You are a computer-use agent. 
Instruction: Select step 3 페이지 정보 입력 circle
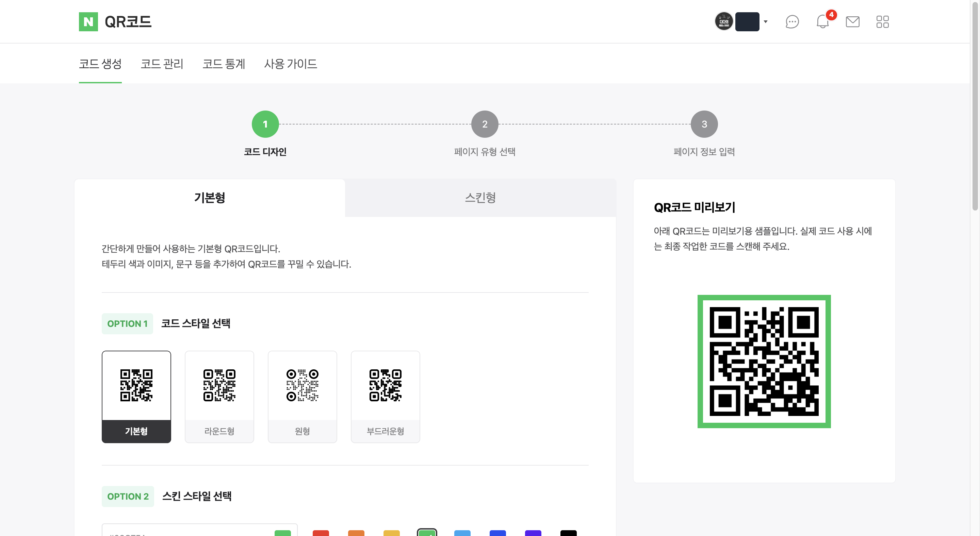point(704,124)
